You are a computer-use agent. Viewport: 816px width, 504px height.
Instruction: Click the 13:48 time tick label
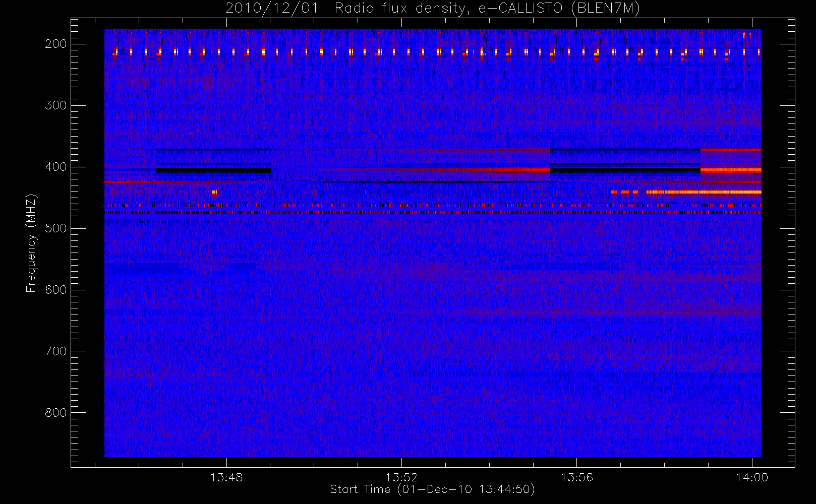pos(226,477)
